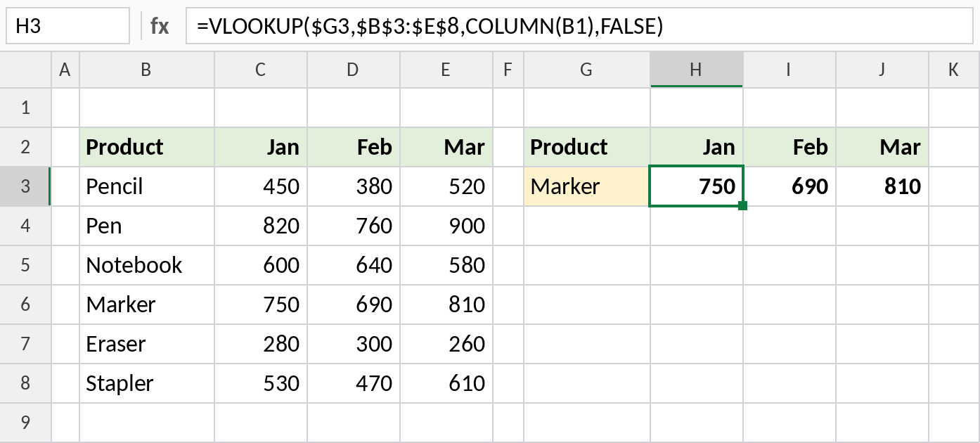Screen dimensions: 980x443
Task: Click the Jan header in column H
Action: 697,147
